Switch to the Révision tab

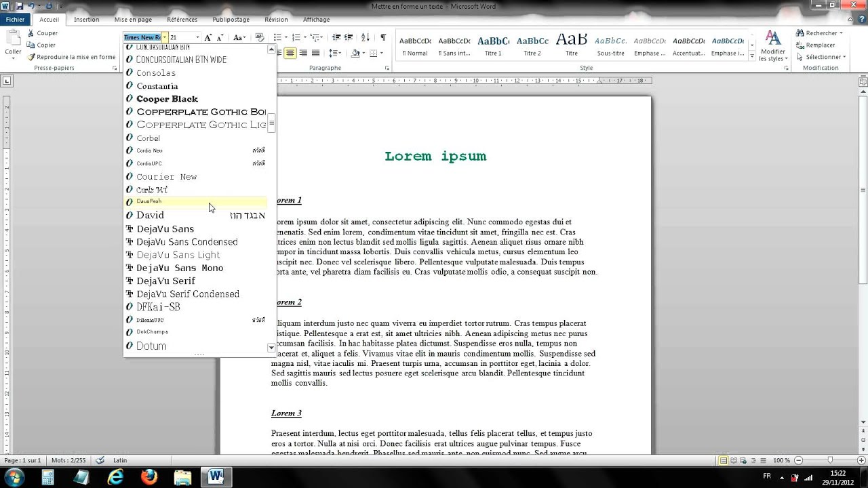(x=277, y=20)
